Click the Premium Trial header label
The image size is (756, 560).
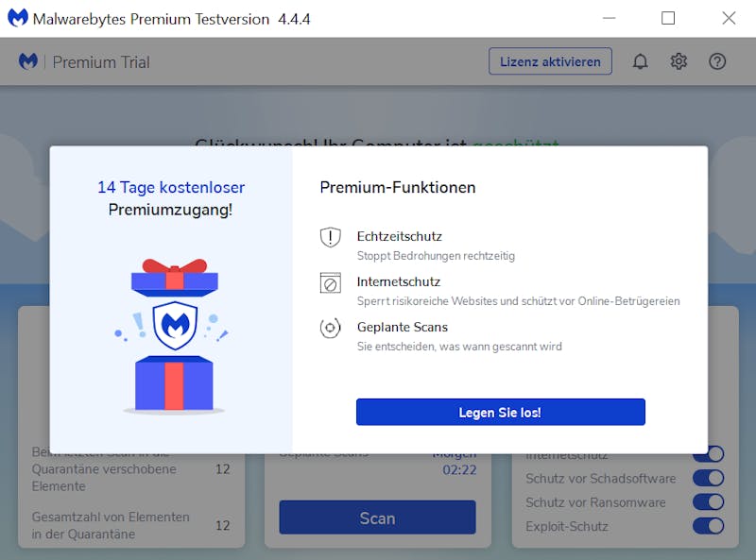[101, 62]
